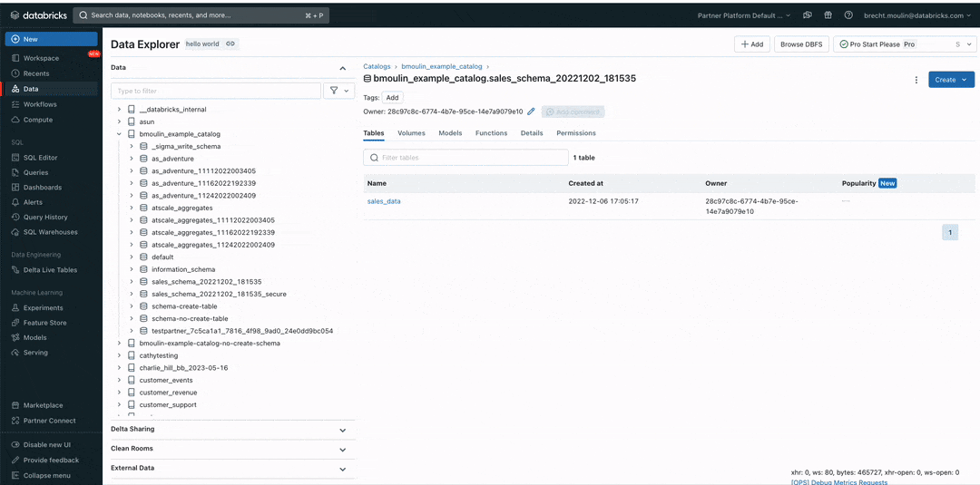
Task: Click the Browse DBFS button
Action: point(800,44)
